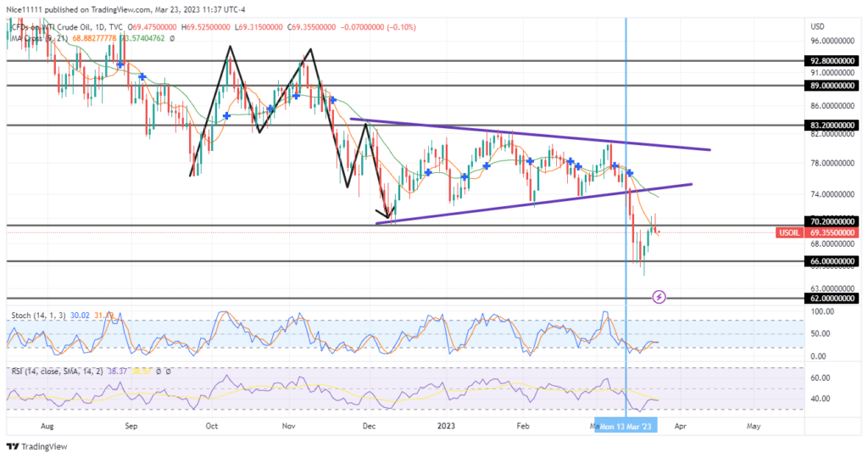Click the 96.00000000 price axis tick
This screenshot has width=868, height=458.
coord(832,41)
